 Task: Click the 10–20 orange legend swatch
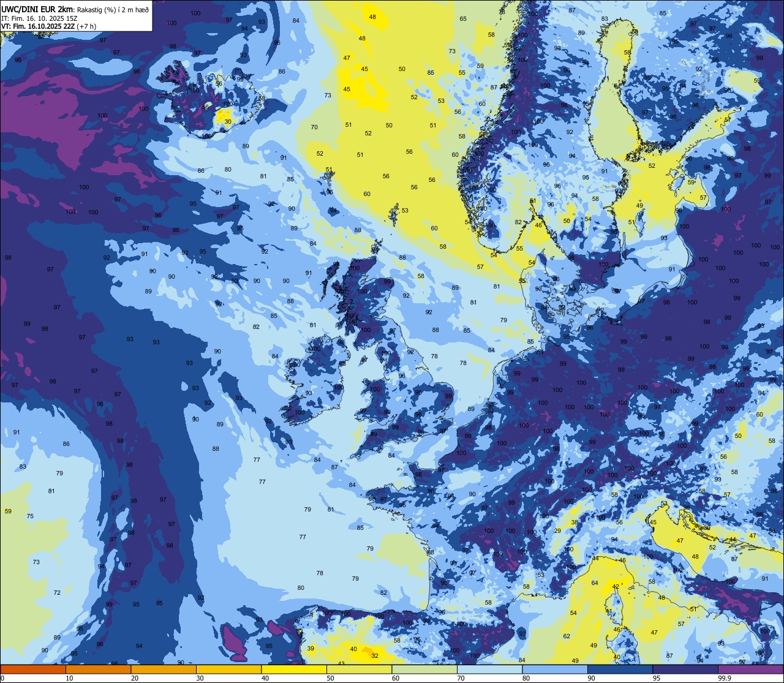tap(98, 670)
